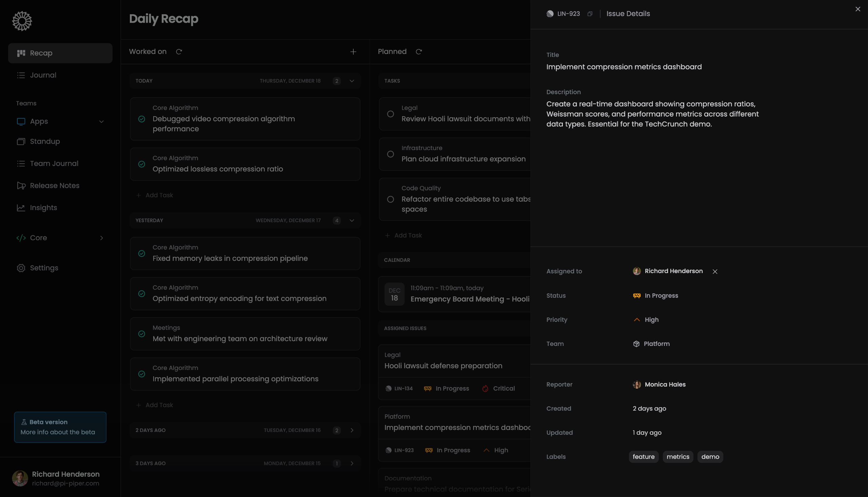Collapse the Today section
Viewport: 868px width, 497px height.
point(352,81)
